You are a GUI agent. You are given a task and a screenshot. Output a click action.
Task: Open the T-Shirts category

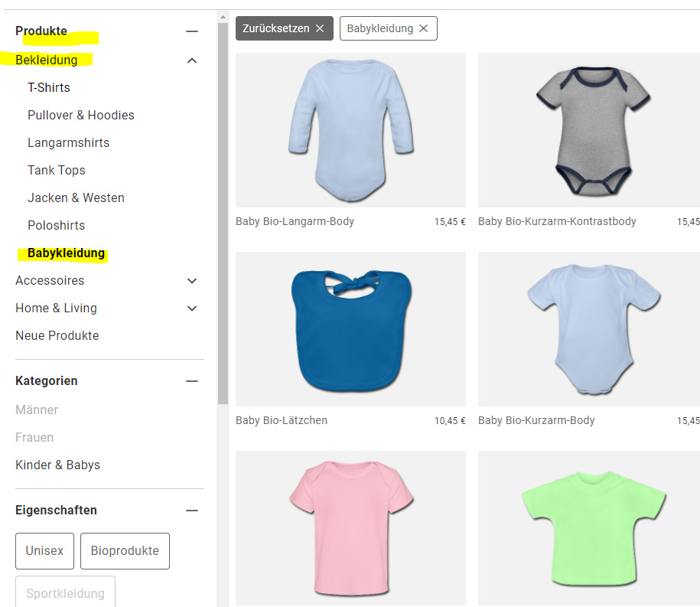[49, 88]
